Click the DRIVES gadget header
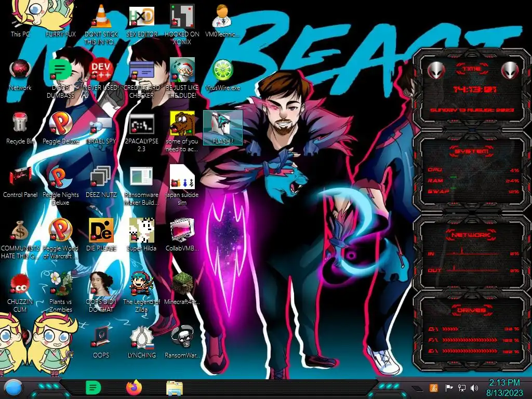 tap(472, 310)
